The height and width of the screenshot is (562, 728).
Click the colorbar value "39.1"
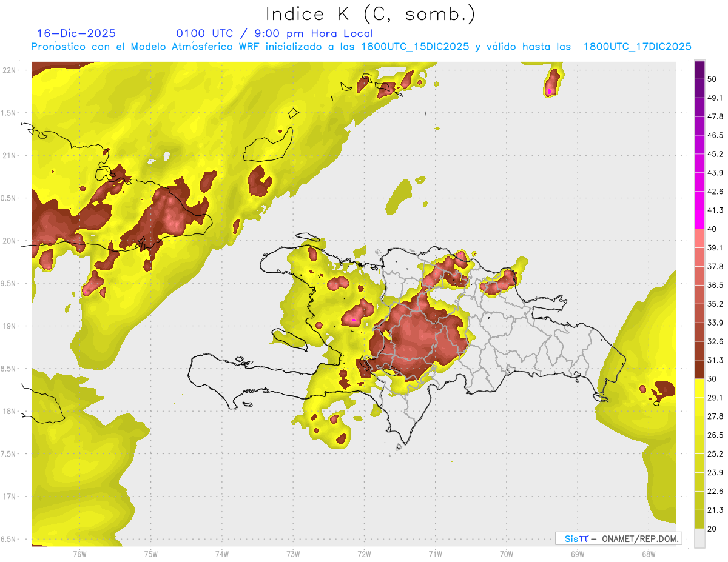click(x=715, y=247)
